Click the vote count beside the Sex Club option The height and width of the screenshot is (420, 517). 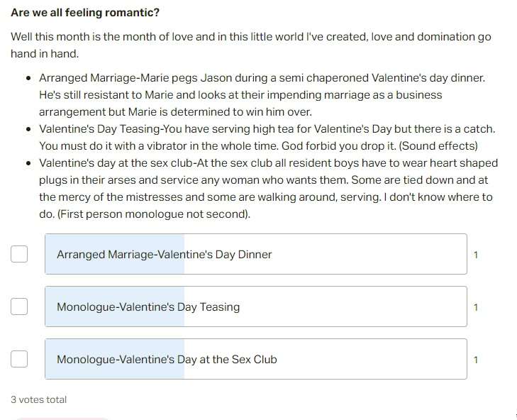coord(476,360)
